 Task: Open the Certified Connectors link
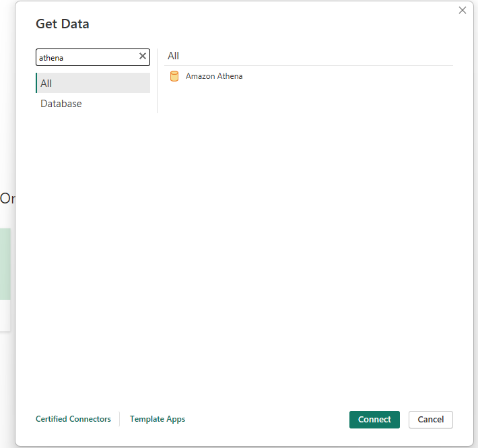pos(73,419)
